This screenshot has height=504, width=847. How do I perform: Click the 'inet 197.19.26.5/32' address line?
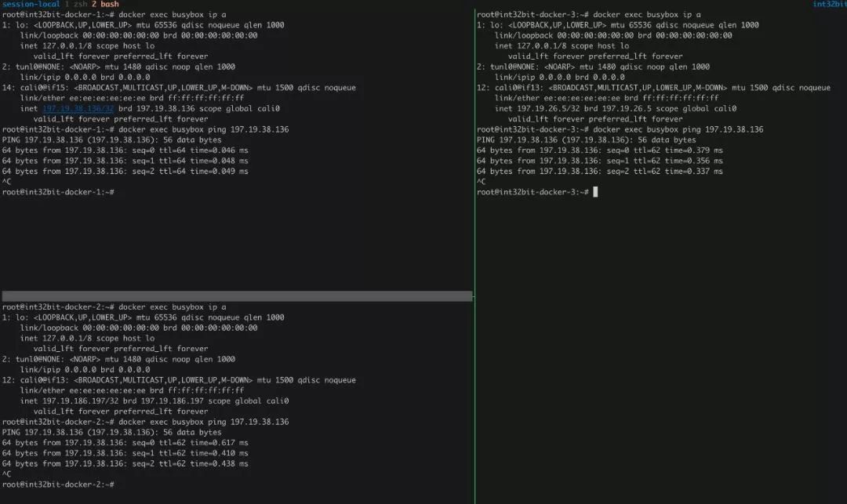pyautogui.click(x=616, y=108)
